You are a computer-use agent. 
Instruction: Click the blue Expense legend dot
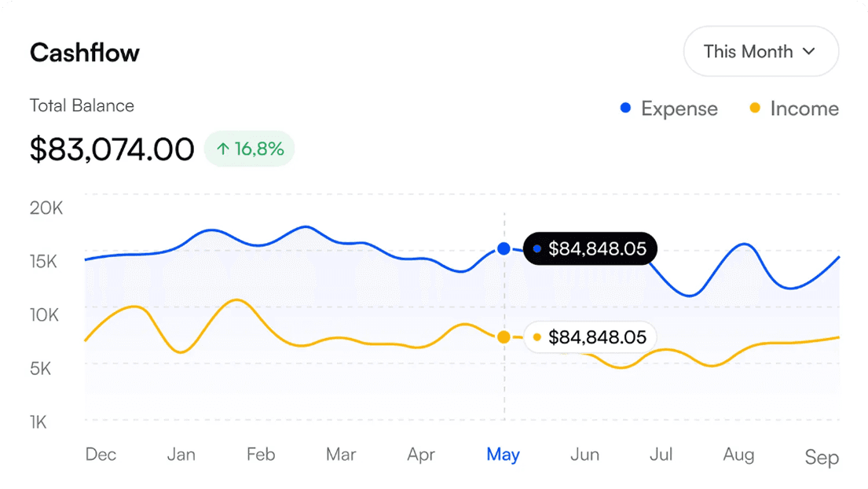point(625,108)
